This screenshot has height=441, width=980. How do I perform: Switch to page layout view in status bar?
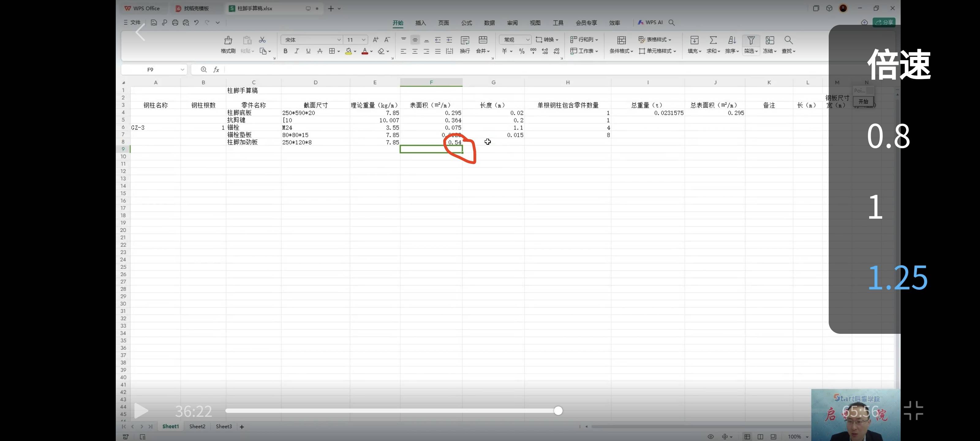[760, 436]
